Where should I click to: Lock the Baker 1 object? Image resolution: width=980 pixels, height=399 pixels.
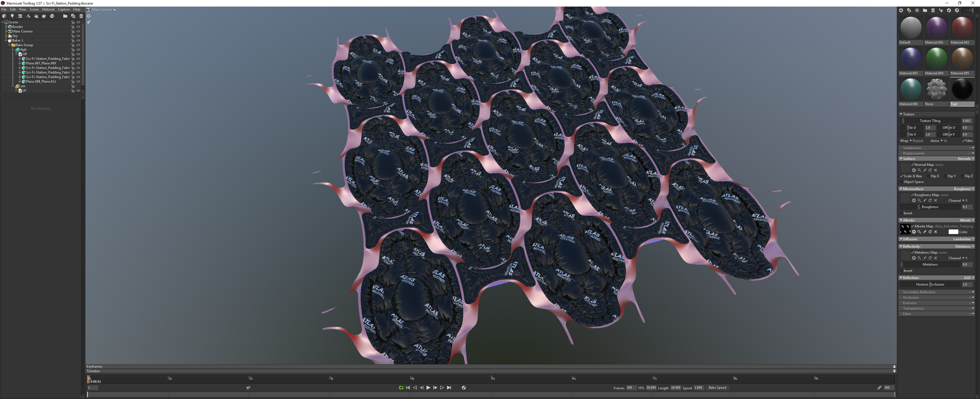coord(73,40)
